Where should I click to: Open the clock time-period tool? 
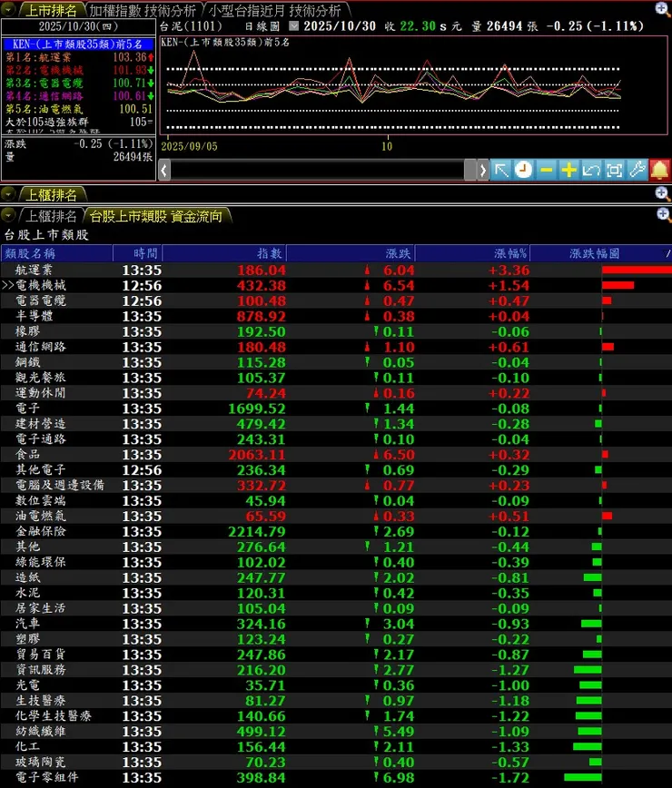pyautogui.click(x=523, y=171)
